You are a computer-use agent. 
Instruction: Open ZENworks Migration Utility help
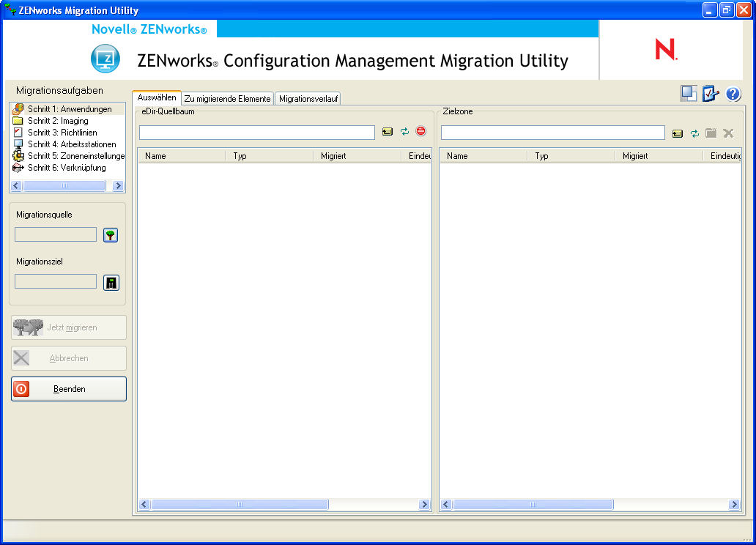[733, 94]
